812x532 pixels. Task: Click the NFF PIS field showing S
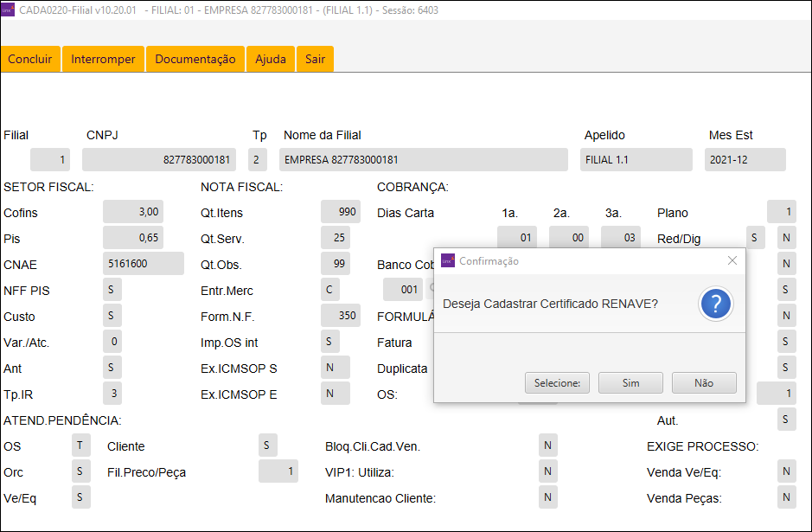pos(112,289)
